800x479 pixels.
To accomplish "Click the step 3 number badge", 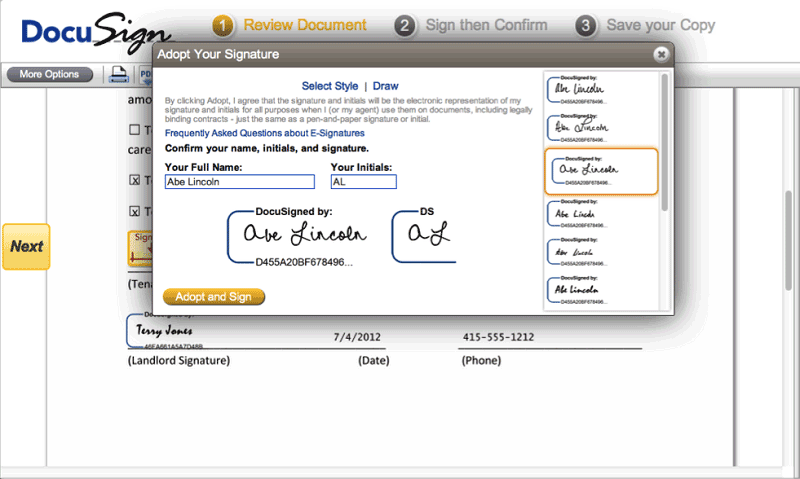I will coord(586,26).
